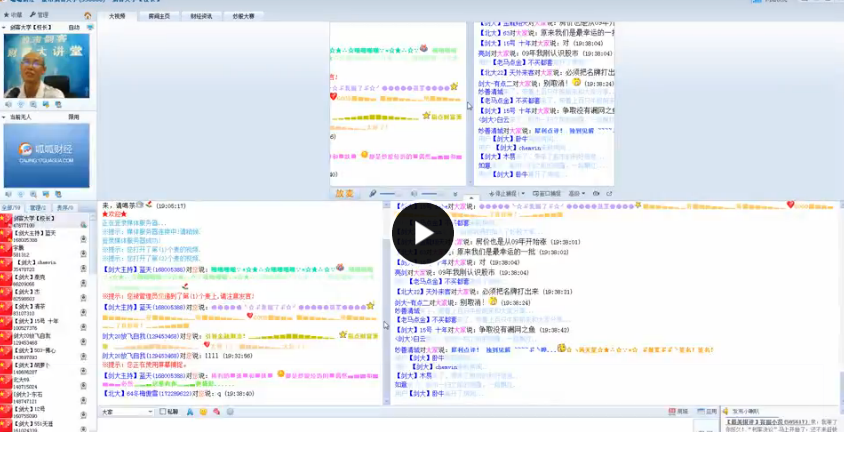Viewport: 844px width, 455px height.
Task: Mute the speaker under the presenter video
Action: [x=9, y=104]
